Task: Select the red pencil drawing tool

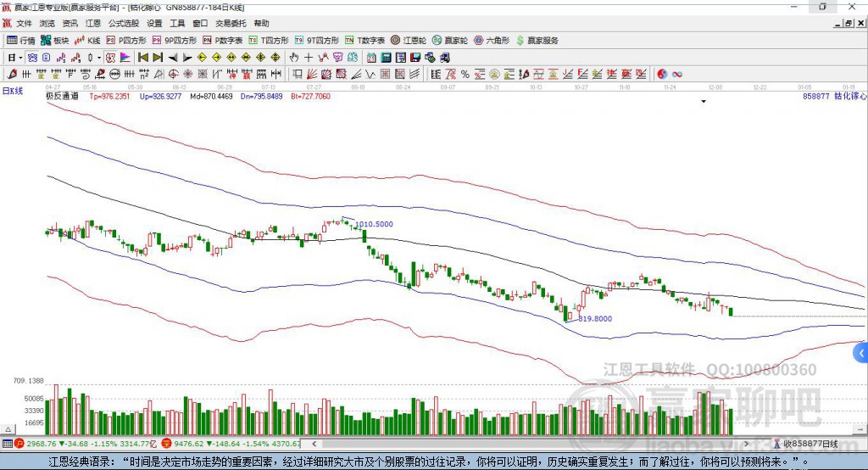Action: (12, 75)
